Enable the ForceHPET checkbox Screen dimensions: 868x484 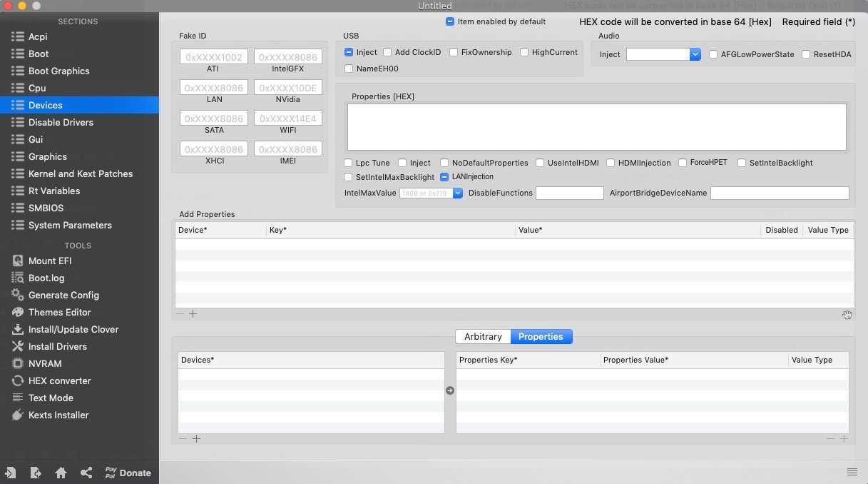point(683,163)
